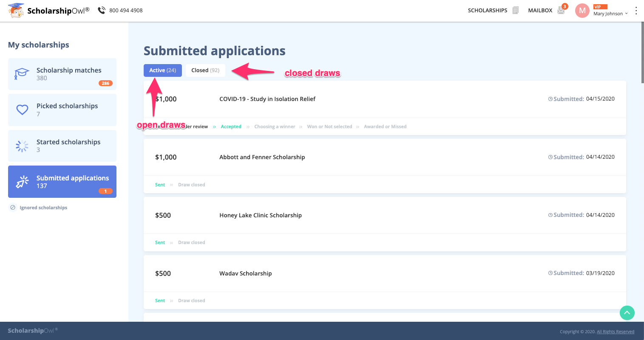Click the Accepted status step for COVID-19
Screen dimensions: 644x340
click(231, 126)
